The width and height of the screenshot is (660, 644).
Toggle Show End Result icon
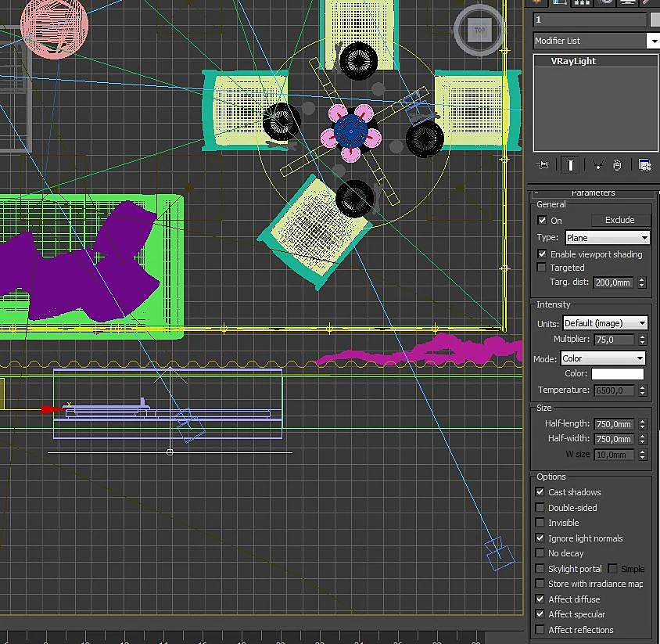(x=570, y=164)
